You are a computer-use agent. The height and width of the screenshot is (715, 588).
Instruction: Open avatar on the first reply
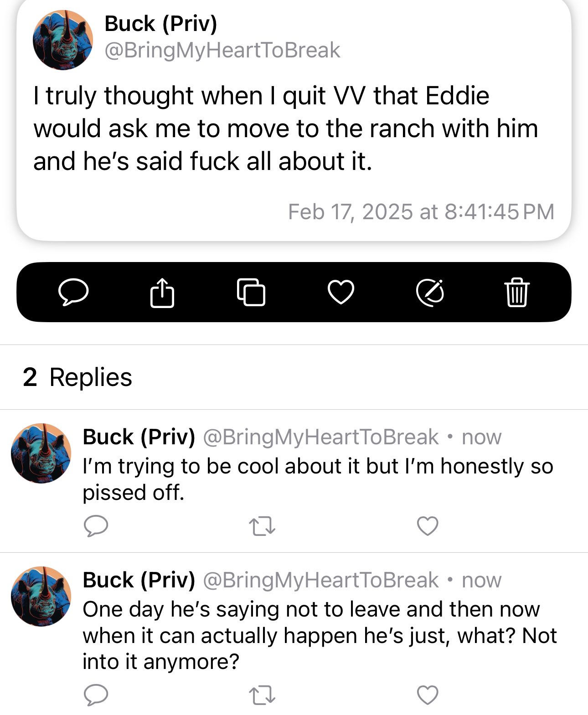coord(41,453)
